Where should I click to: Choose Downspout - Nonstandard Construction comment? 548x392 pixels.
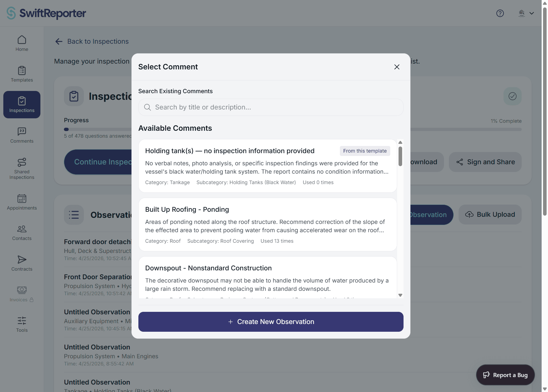coord(268,277)
